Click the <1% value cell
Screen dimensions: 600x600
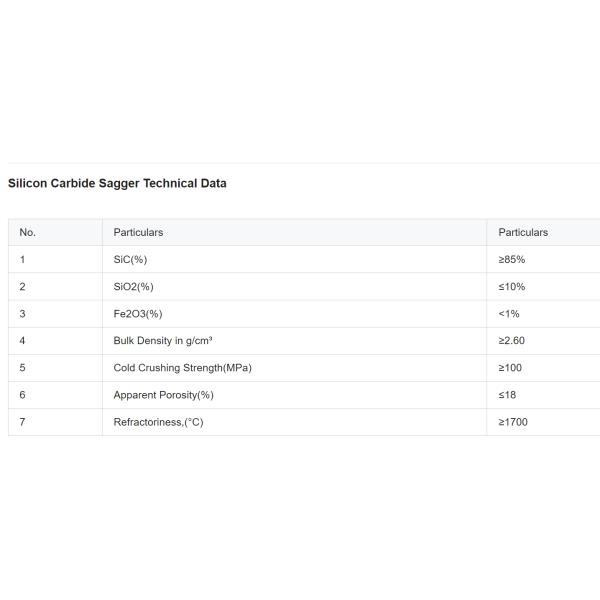click(509, 313)
